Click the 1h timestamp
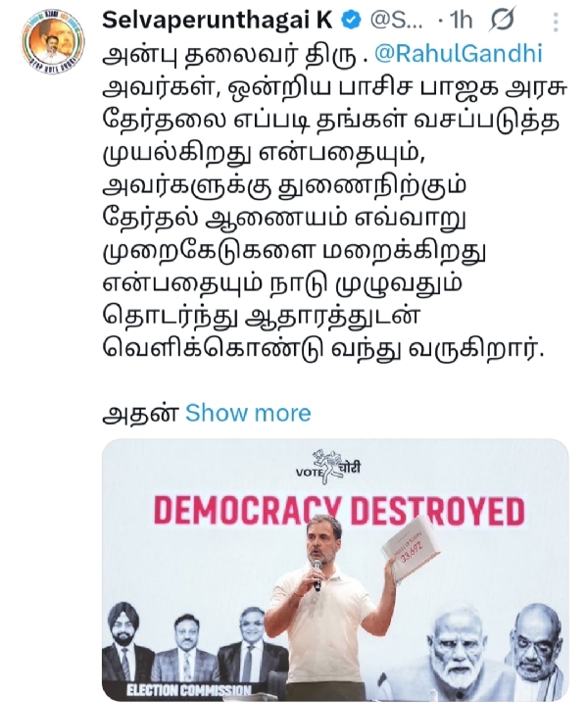 [x=462, y=21]
